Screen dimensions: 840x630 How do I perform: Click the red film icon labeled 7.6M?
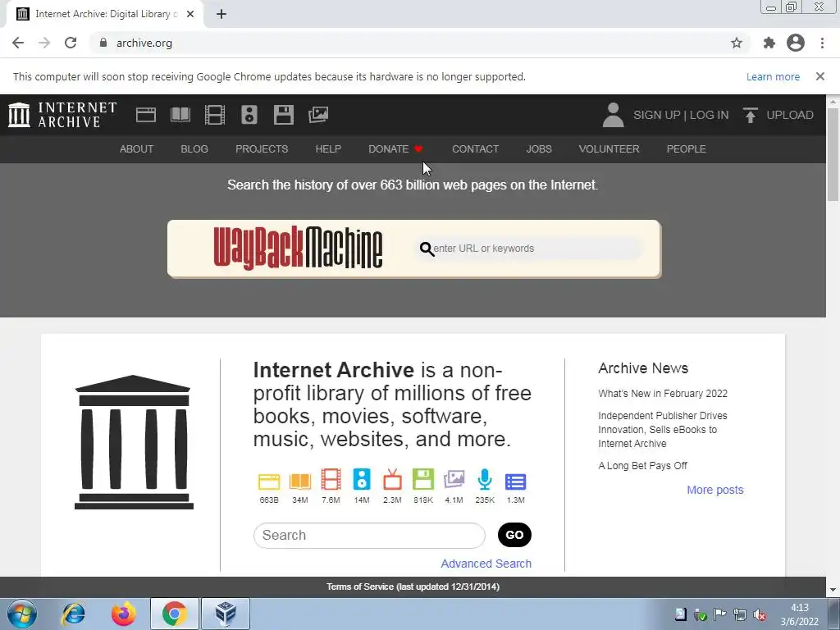[331, 479]
